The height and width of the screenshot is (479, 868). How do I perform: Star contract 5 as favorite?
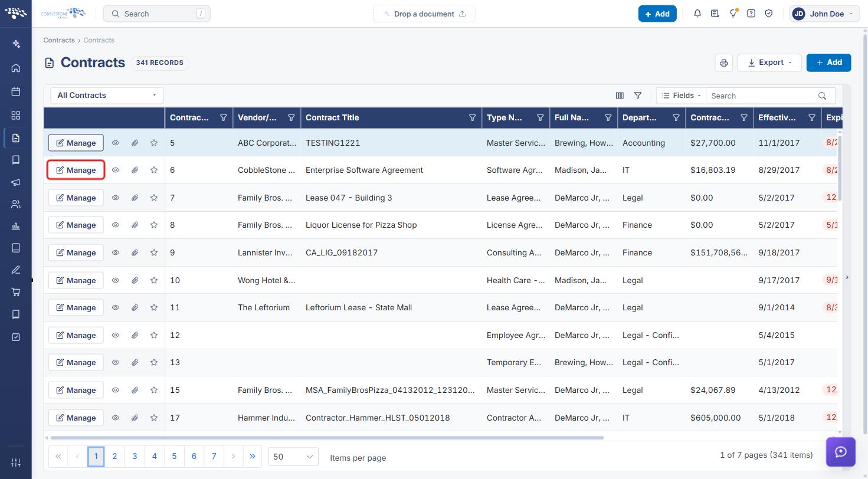point(154,143)
